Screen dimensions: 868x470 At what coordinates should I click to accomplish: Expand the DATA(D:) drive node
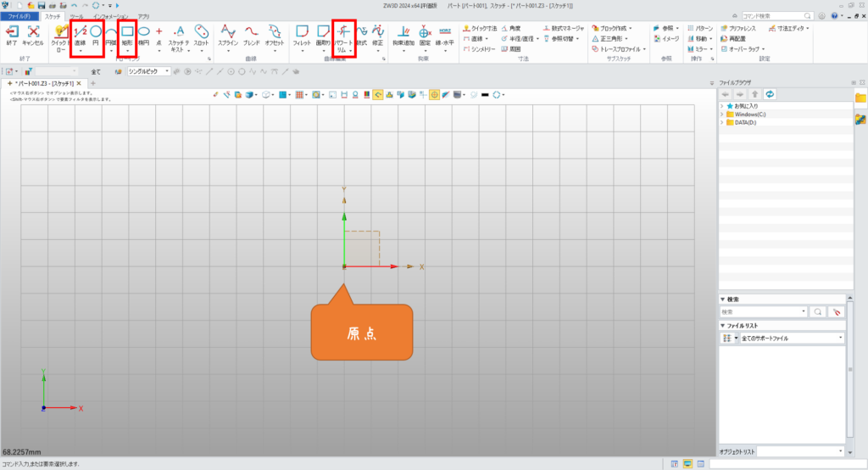pos(721,123)
